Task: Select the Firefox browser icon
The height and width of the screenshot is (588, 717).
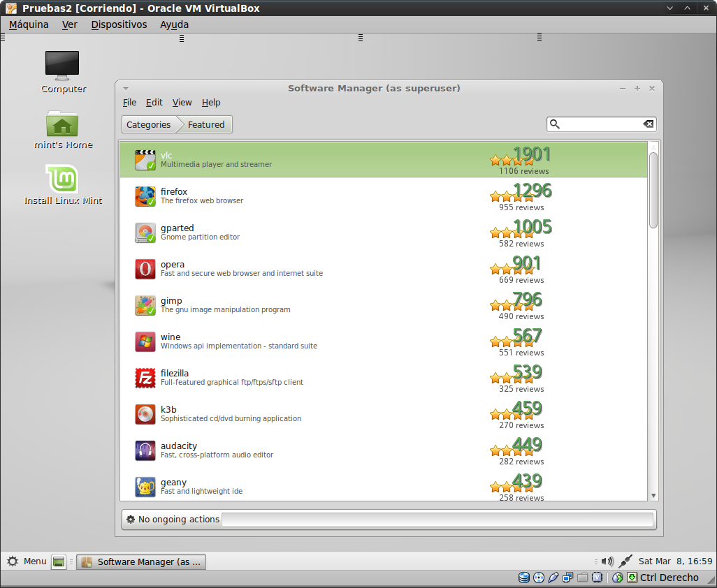Action: click(145, 196)
